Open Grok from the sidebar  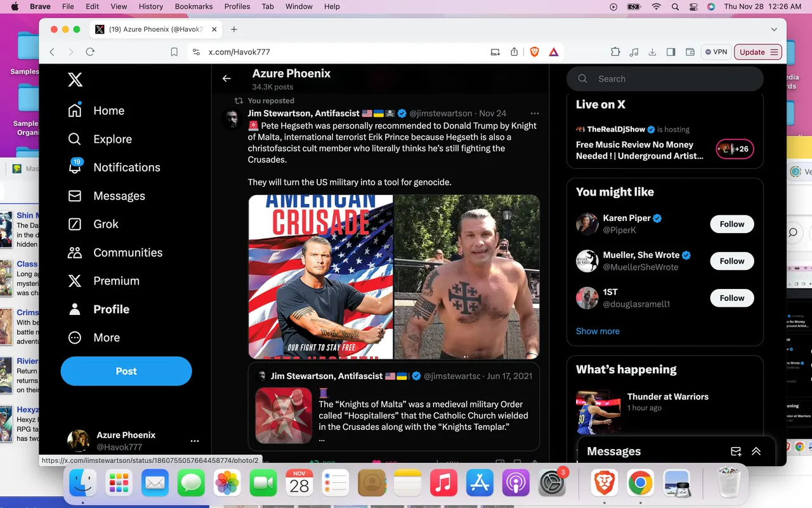click(x=93, y=224)
